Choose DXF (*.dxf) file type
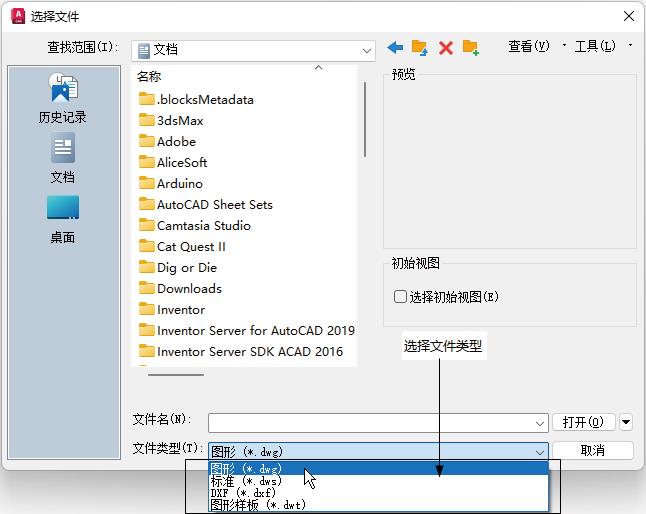The image size is (646, 514). (243, 492)
